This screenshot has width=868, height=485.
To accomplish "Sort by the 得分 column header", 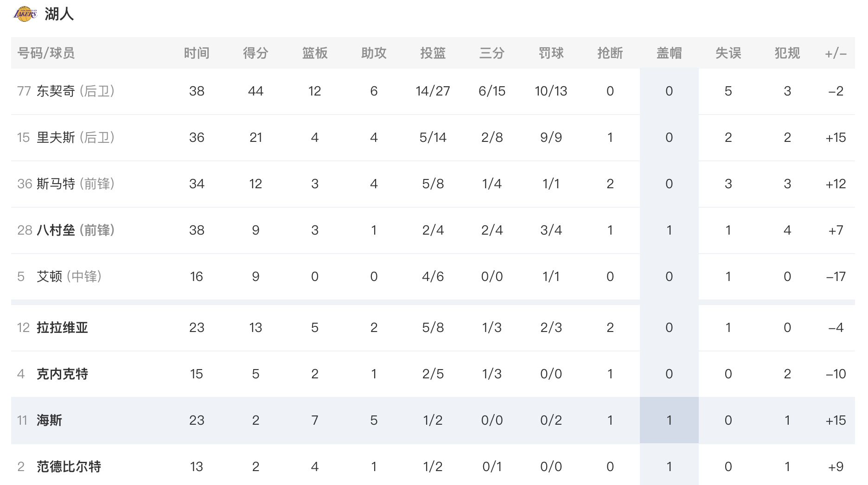I will click(x=255, y=53).
